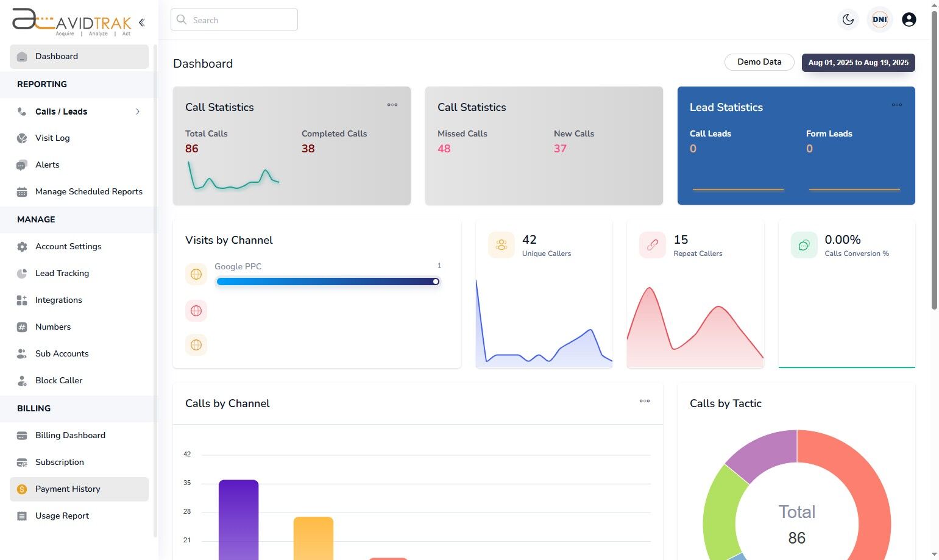
Task: Open the user profile avatar icon
Action: [x=909, y=19]
